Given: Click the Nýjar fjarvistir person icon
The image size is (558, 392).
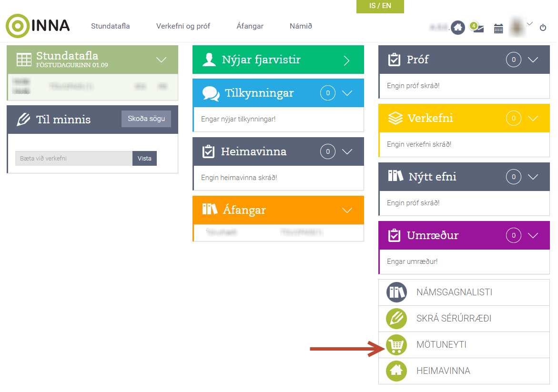Looking at the screenshot, I should click(x=209, y=60).
